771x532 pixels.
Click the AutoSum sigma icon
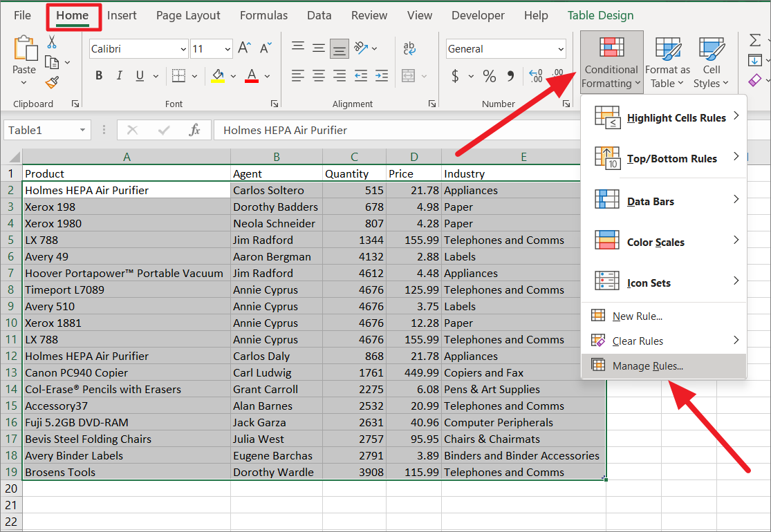[755, 40]
